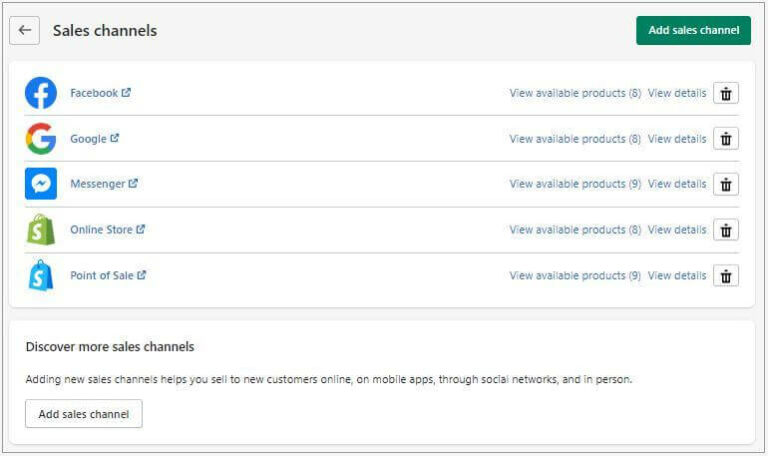
Task: View details for Online Store
Action: coord(677,230)
